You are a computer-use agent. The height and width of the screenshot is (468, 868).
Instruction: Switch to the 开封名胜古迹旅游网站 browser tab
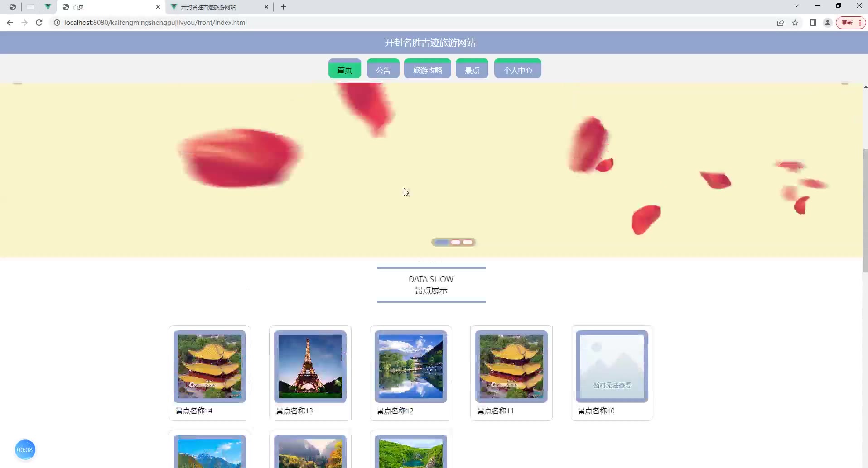click(219, 7)
